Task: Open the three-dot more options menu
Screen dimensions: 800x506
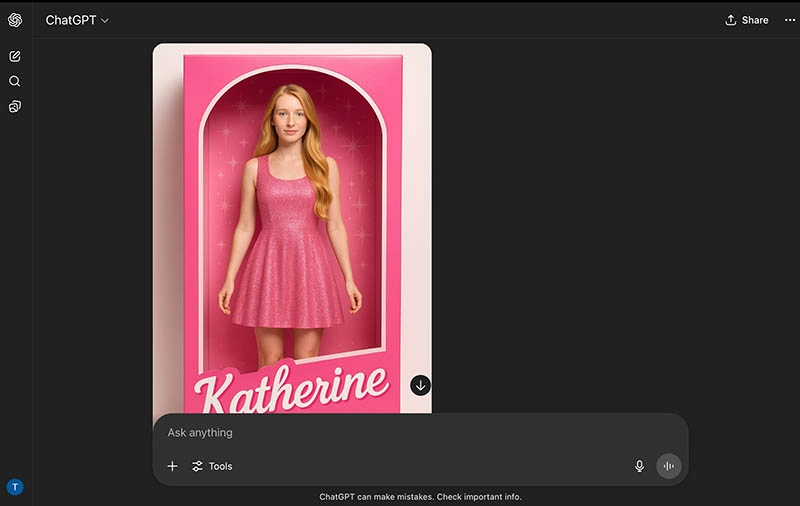Action: [790, 20]
